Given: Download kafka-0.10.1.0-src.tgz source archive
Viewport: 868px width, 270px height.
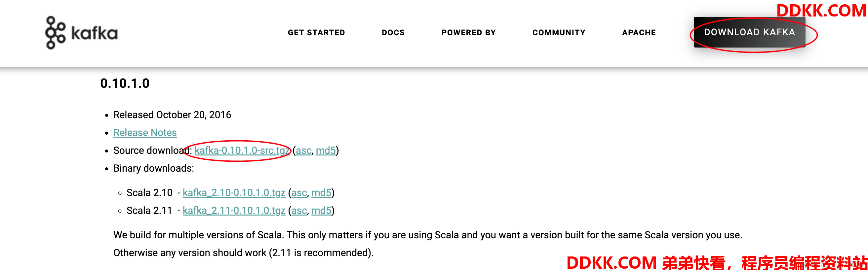Looking at the screenshot, I should pos(242,151).
